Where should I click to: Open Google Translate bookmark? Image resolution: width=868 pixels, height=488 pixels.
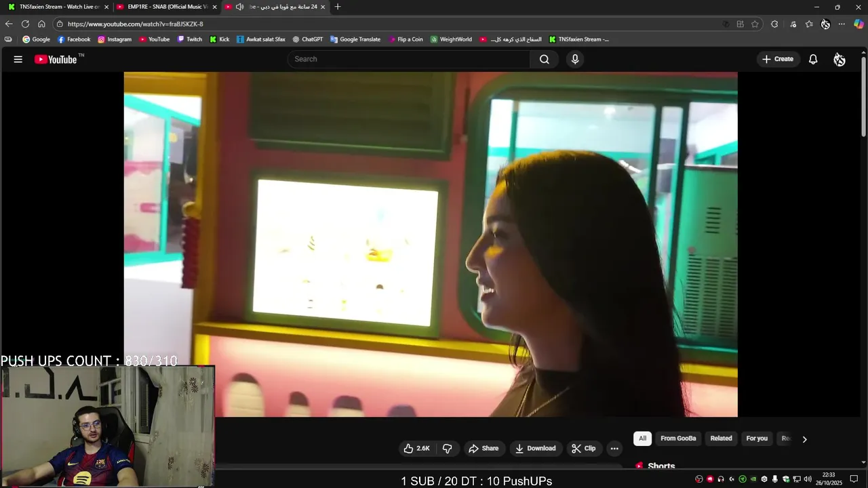[355, 39]
